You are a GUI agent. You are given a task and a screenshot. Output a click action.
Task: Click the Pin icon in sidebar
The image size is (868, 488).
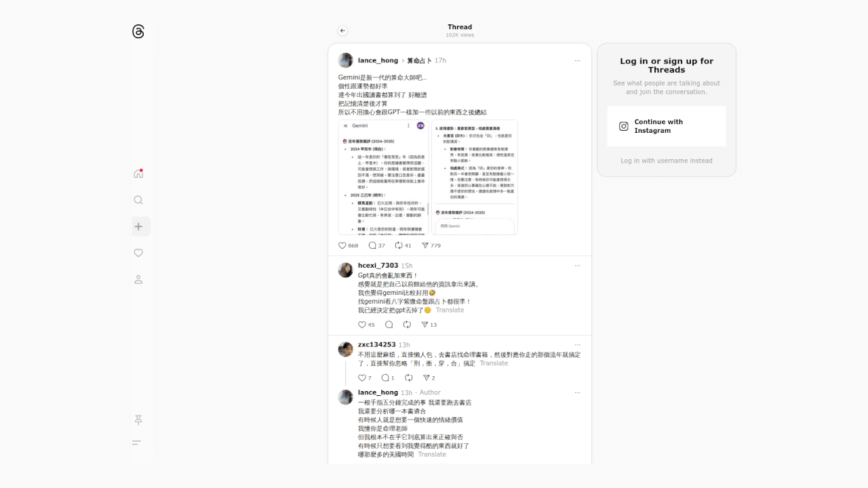click(138, 420)
